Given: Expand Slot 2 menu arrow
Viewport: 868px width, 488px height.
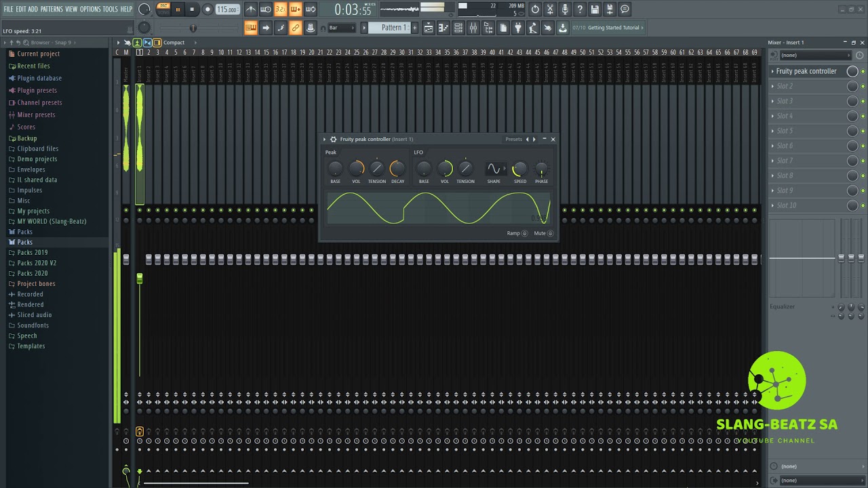Looking at the screenshot, I should [x=772, y=86].
